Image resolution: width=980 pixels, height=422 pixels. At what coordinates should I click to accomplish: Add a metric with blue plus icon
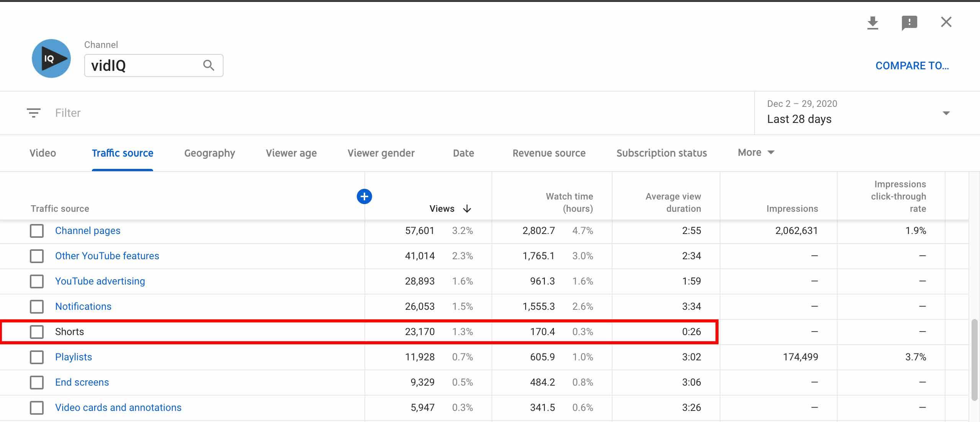[x=364, y=196]
